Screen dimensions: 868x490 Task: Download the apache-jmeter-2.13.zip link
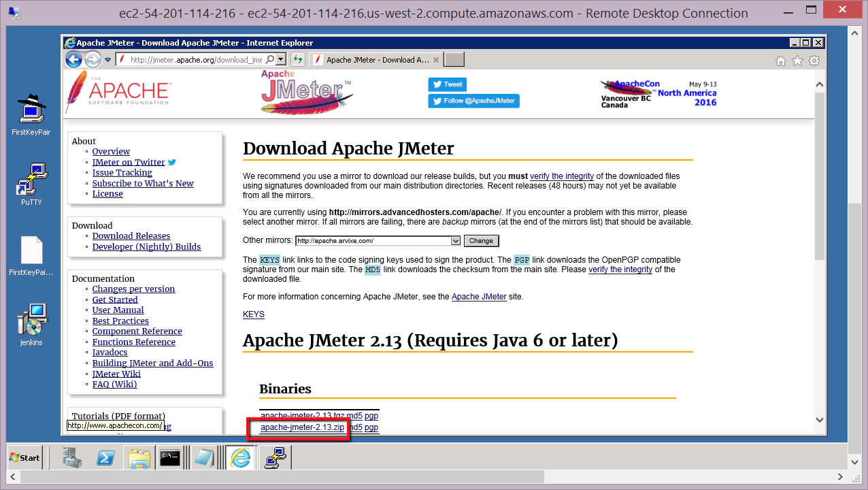point(302,427)
